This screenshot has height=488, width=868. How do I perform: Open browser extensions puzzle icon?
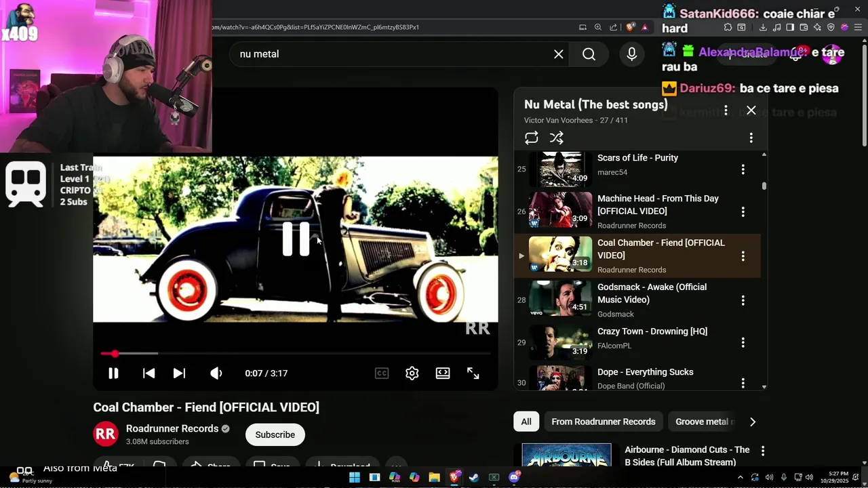pyautogui.click(x=728, y=27)
